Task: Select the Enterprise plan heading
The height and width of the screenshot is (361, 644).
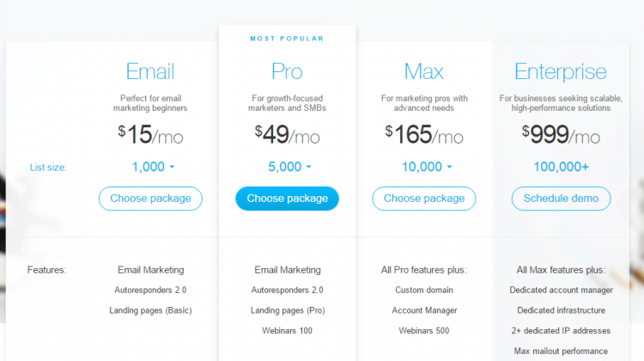Action: [x=561, y=72]
